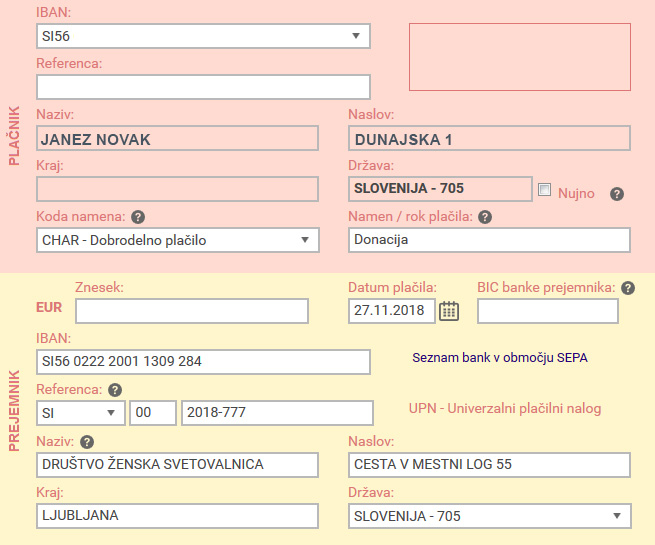Screen dimensions: 655x545
Task: Click help icon next to Nujno
Action: click(x=617, y=194)
